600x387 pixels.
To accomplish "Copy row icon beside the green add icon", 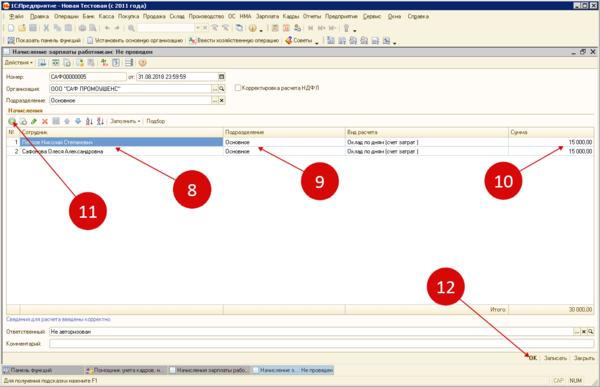I will coord(23,121).
